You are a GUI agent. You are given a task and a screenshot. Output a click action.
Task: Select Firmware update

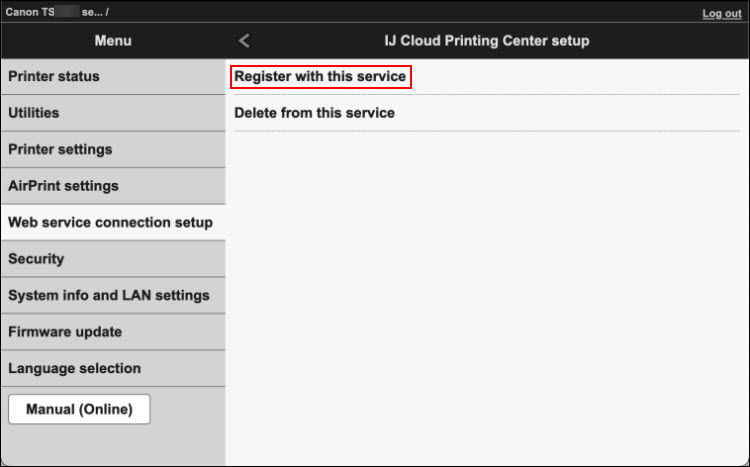(65, 332)
